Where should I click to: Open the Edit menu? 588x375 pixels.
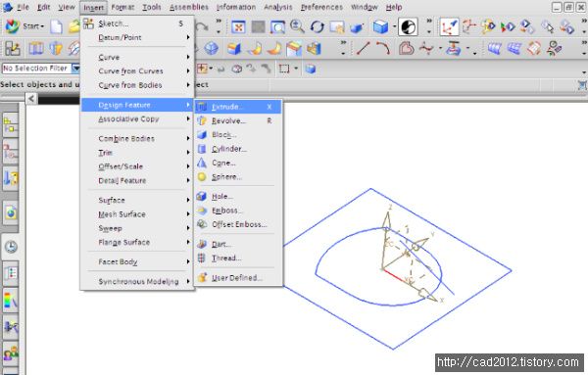pos(43,7)
